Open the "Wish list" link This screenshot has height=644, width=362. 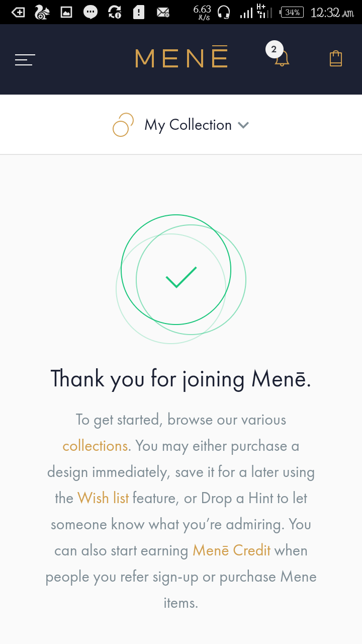click(x=103, y=498)
